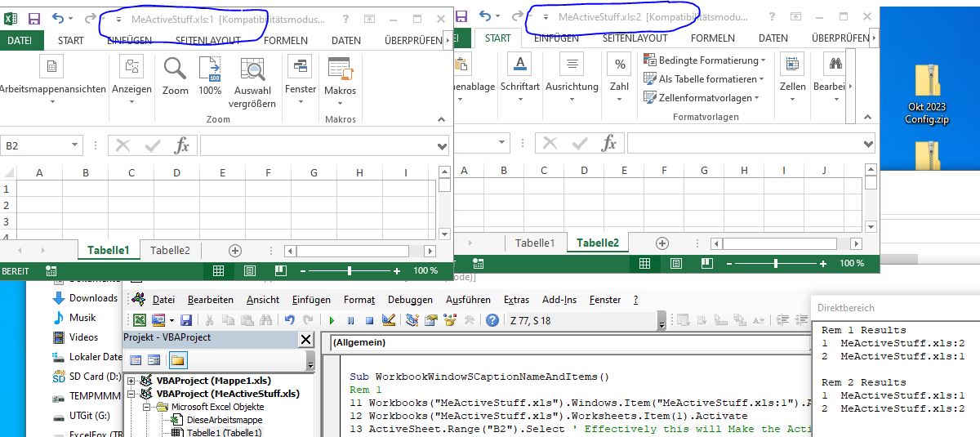Open Extras menu in VBA editor
The width and height of the screenshot is (980, 437).
[516, 300]
